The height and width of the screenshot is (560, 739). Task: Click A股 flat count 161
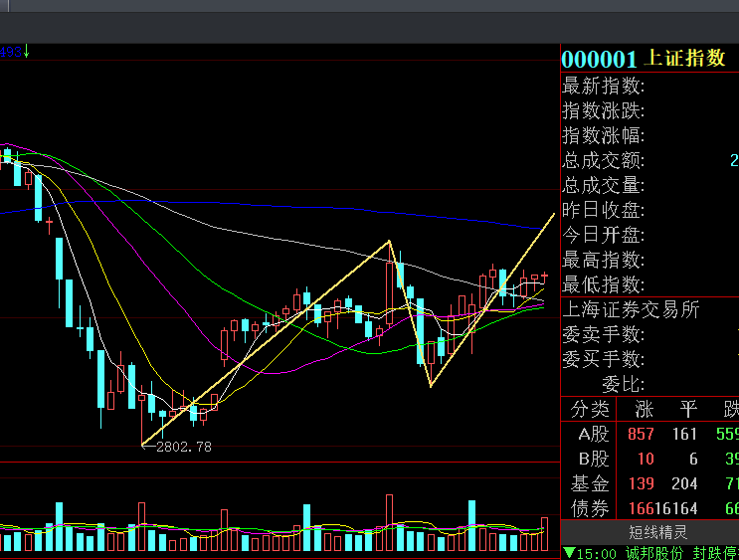[x=684, y=434]
